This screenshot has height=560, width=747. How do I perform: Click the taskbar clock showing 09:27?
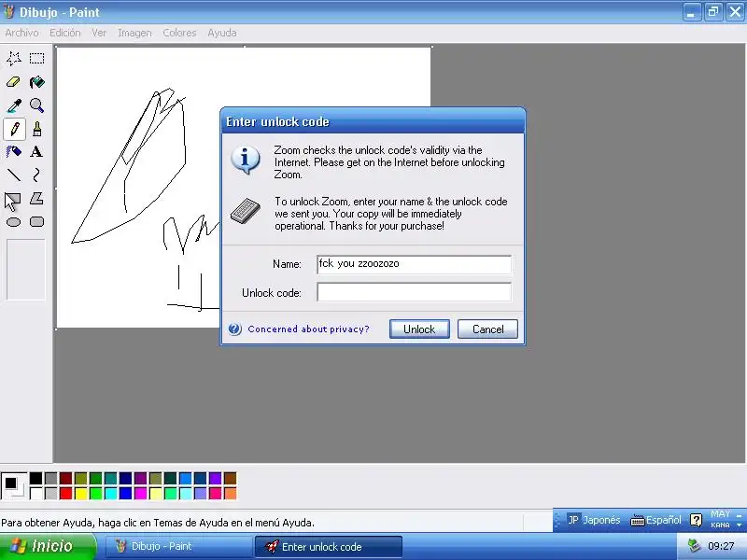(x=721, y=546)
